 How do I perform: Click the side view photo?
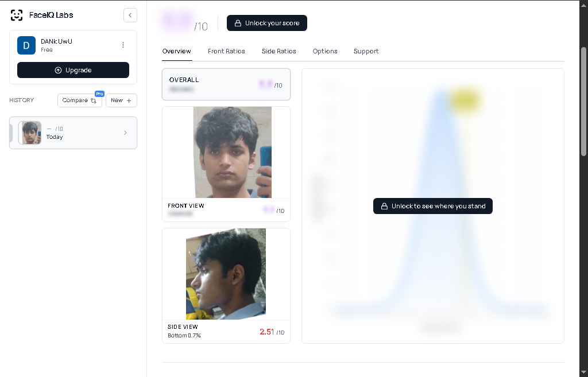226,274
